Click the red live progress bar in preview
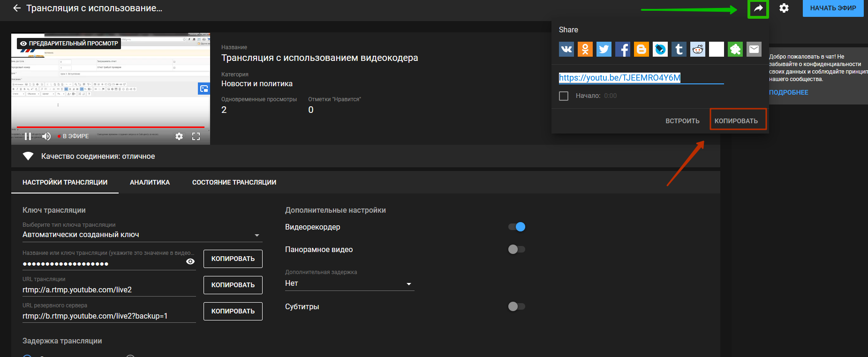This screenshot has height=357, width=868. [x=111, y=127]
